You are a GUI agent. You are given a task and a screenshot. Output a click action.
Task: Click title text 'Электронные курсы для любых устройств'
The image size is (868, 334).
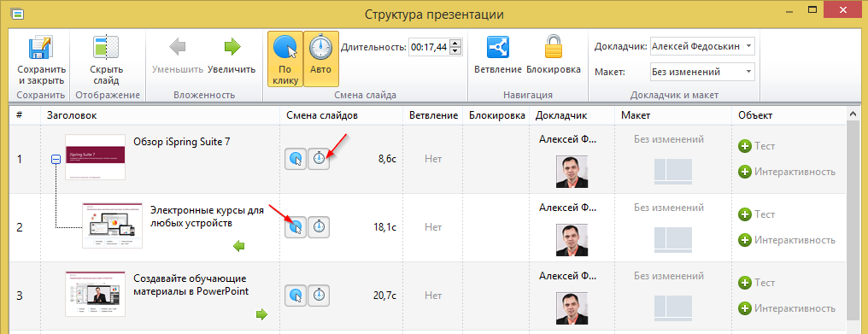(207, 217)
